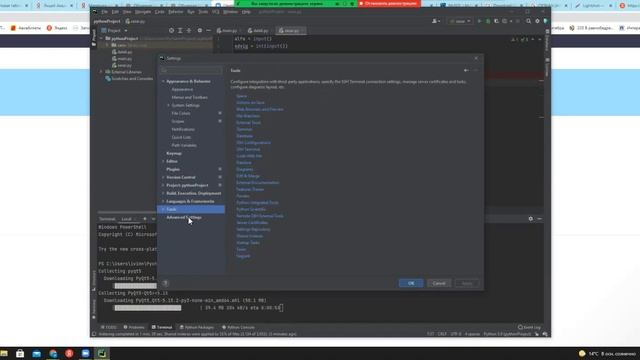
Task: Expand External Libraries in project tree
Action: click(x=101, y=72)
